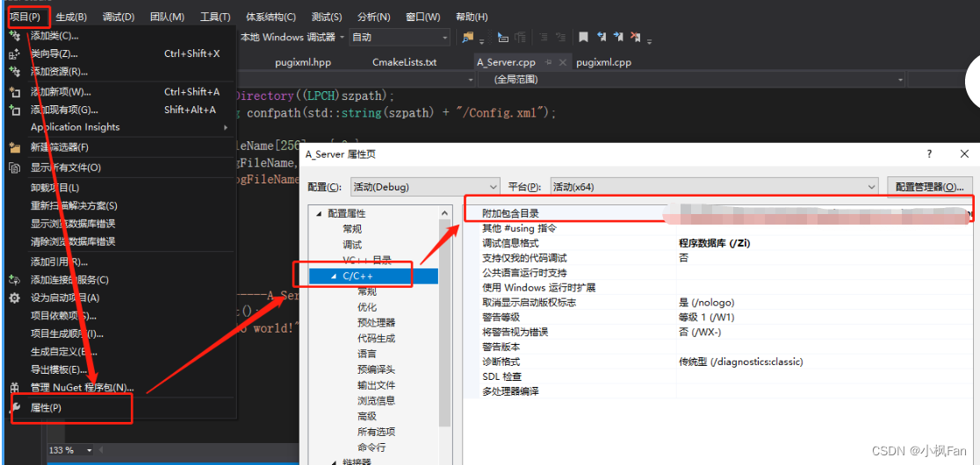
Task: Go to next bookmark via toolbar icon
Action: [619, 38]
